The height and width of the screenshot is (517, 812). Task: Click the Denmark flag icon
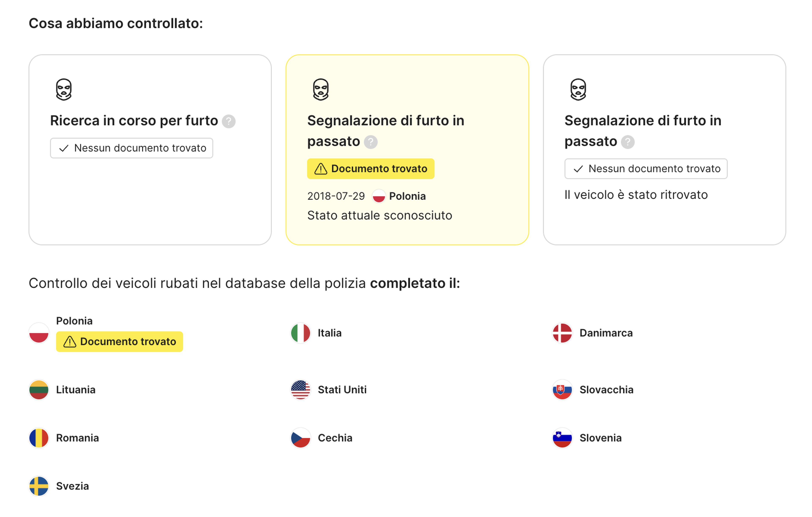(x=562, y=333)
